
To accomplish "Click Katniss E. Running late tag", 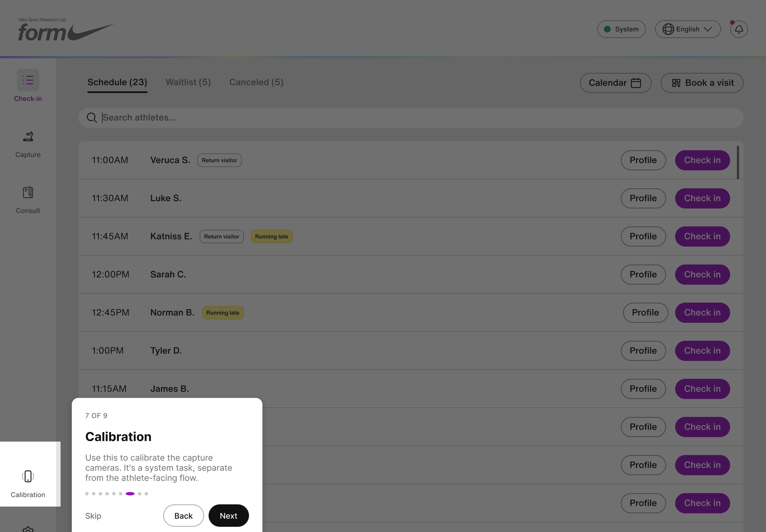I will click(271, 236).
